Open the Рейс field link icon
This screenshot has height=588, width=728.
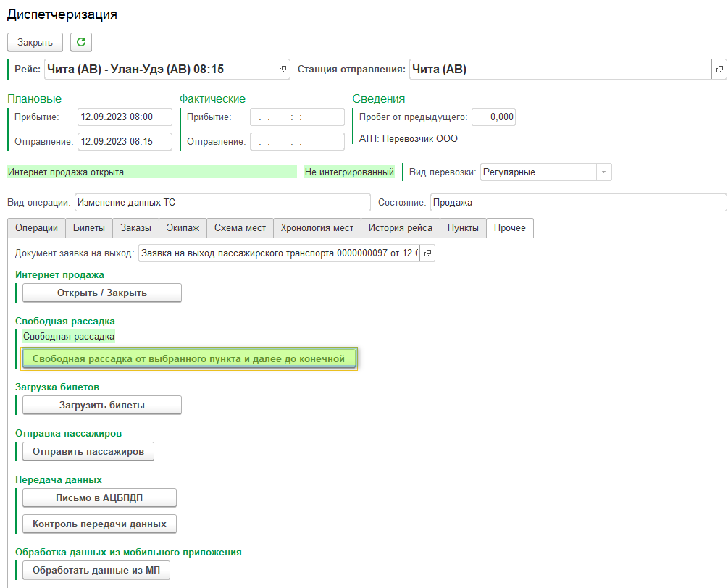[x=283, y=70]
